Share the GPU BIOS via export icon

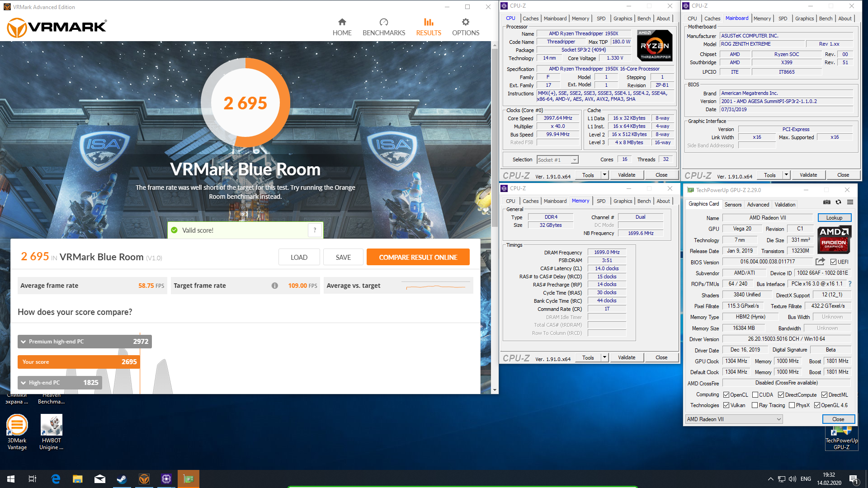(820, 262)
